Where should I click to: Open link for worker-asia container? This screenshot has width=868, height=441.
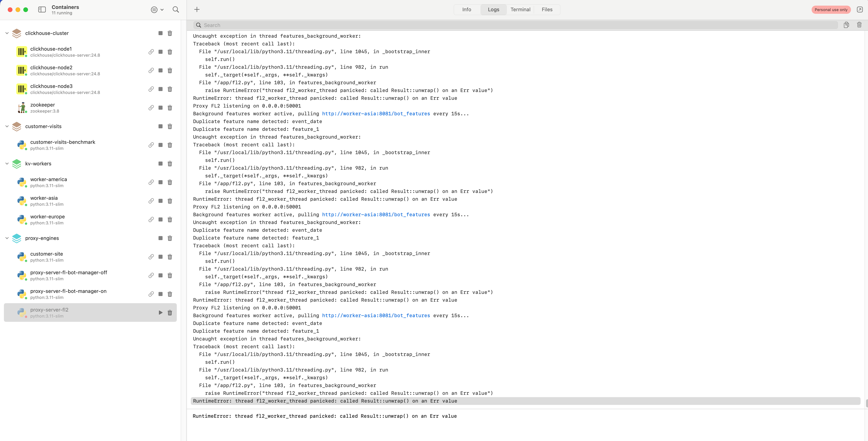[151, 201]
